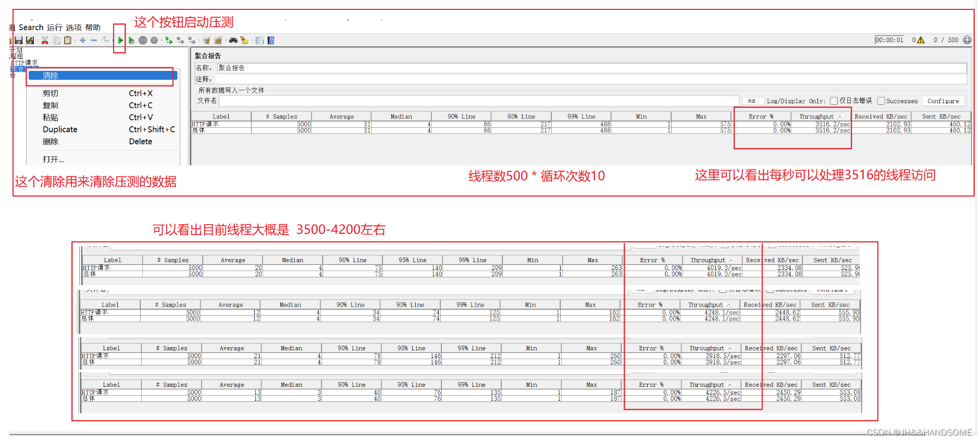Click the elapsed time 00:00:01 display
The height and width of the screenshot is (441, 980).
(x=890, y=40)
